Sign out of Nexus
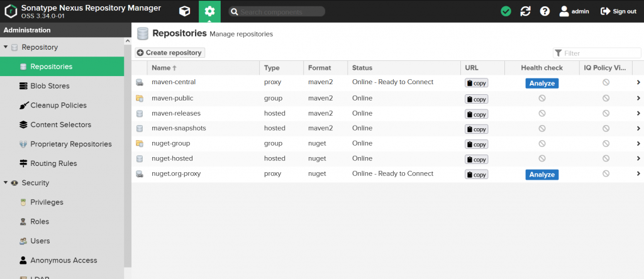This screenshot has height=279, width=644. 619,11
